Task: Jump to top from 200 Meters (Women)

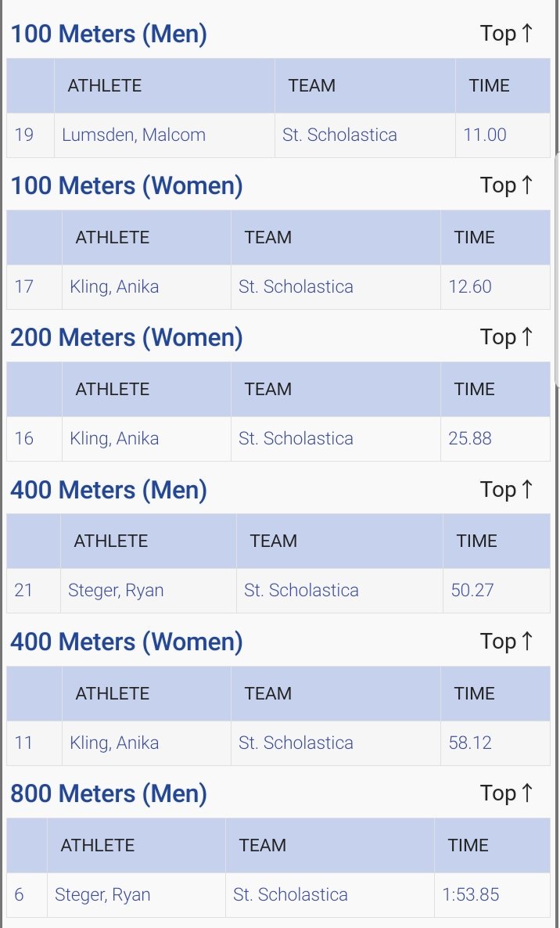Action: [506, 337]
